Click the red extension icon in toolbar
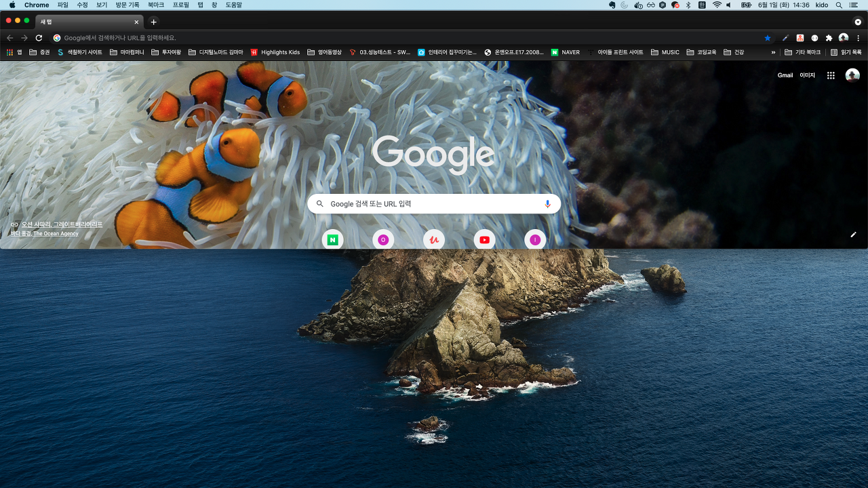Screen dimensions: 868x488 (x=800, y=38)
